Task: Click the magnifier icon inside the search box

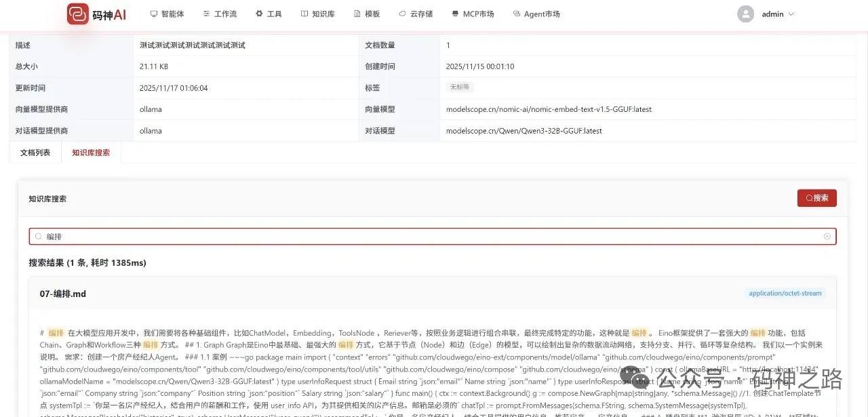Action: click(x=38, y=236)
